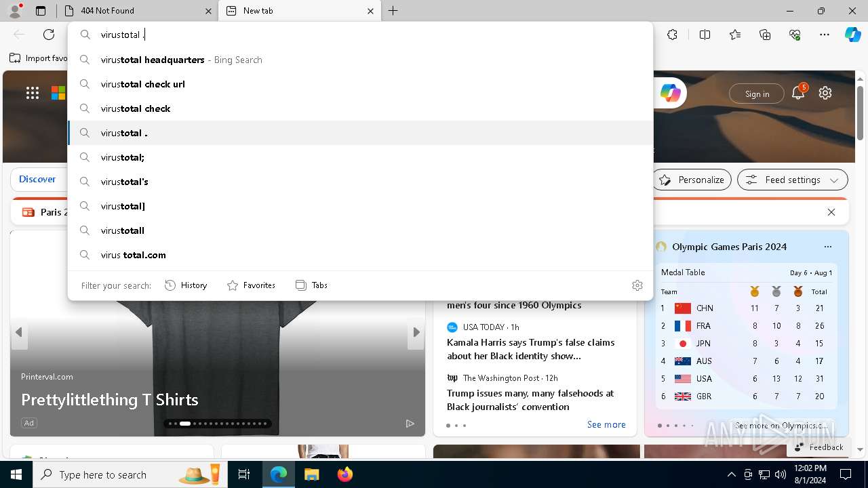Click the ad choices triangle icon
This screenshot has height=488, width=868.
click(x=410, y=424)
